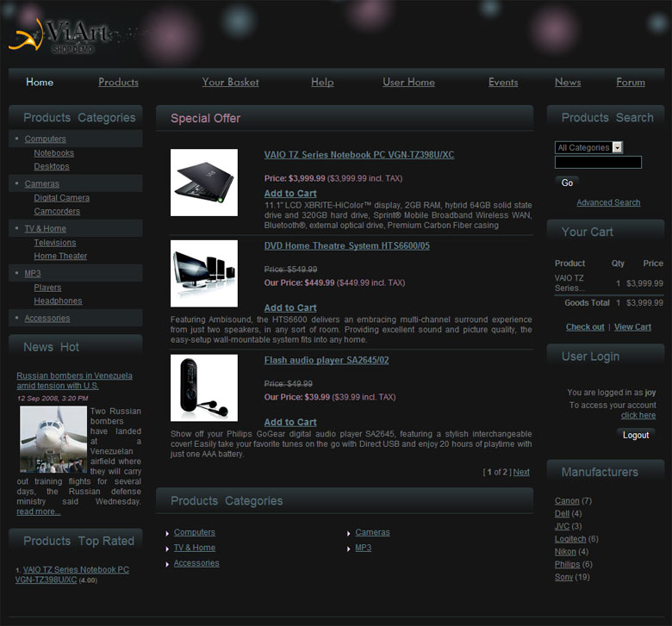The image size is (672, 626).
Task: Filter by Logitech manufacturer
Action: (570, 539)
